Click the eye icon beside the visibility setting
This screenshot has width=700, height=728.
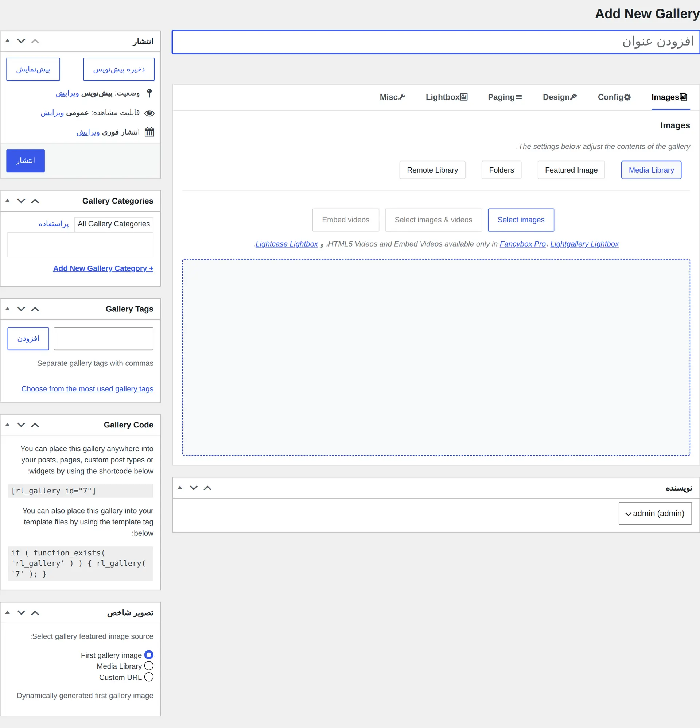[x=149, y=113]
